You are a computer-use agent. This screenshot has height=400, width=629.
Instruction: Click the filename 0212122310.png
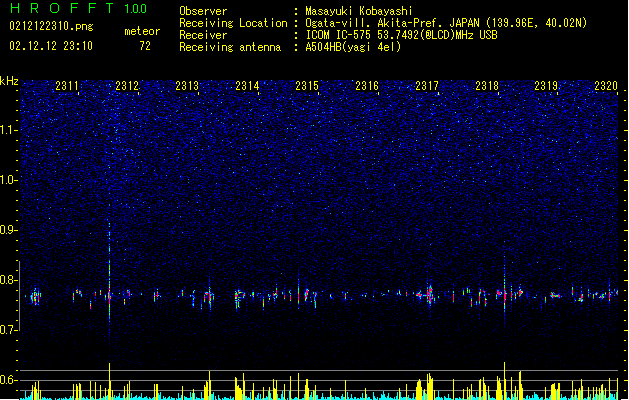(x=51, y=26)
